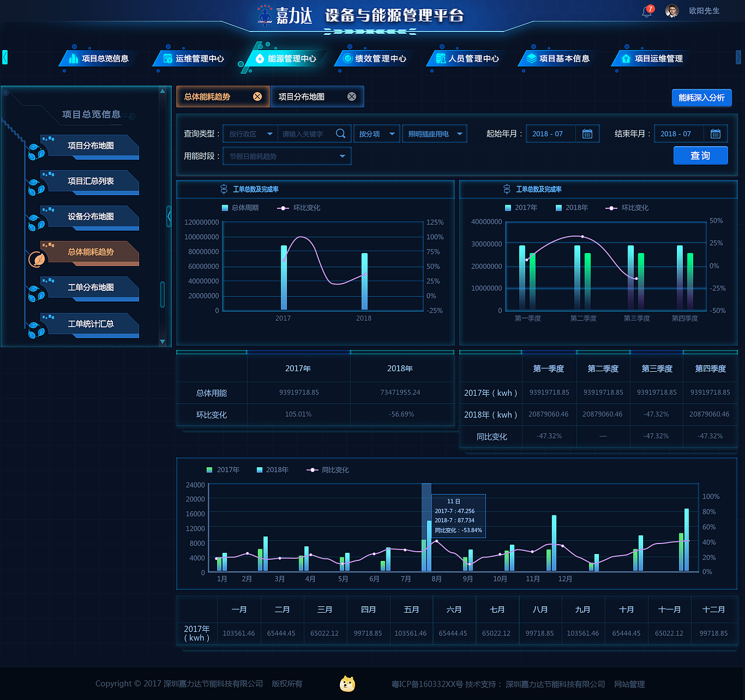Click the 版权所有 footer link

click(x=287, y=684)
